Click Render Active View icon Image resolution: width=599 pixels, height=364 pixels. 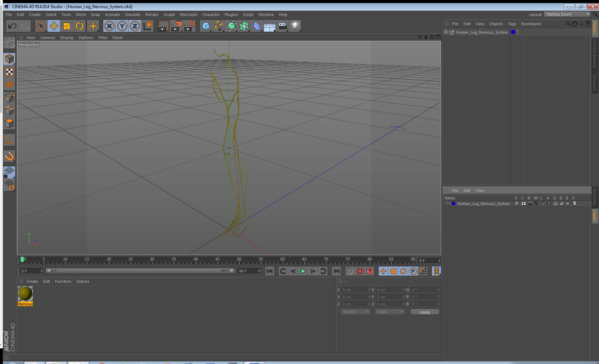tap(163, 26)
